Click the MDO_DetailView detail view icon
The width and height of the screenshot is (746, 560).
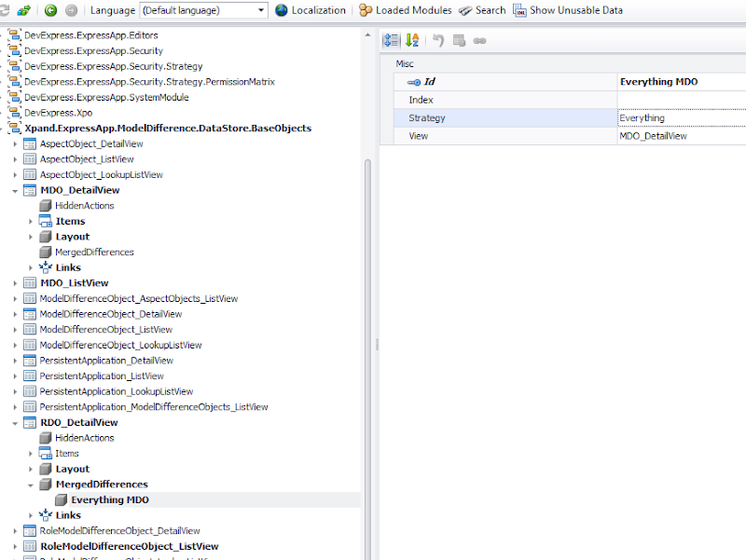click(x=30, y=190)
